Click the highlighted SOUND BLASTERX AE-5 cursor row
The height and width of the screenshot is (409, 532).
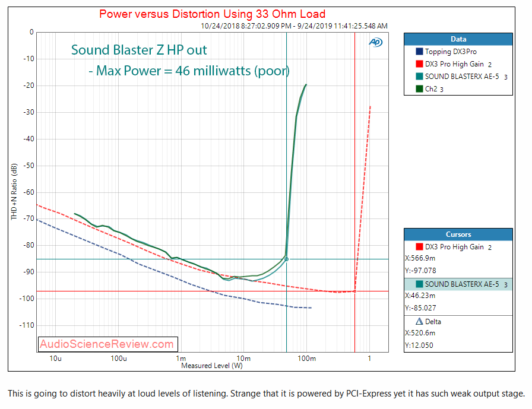pos(458,284)
